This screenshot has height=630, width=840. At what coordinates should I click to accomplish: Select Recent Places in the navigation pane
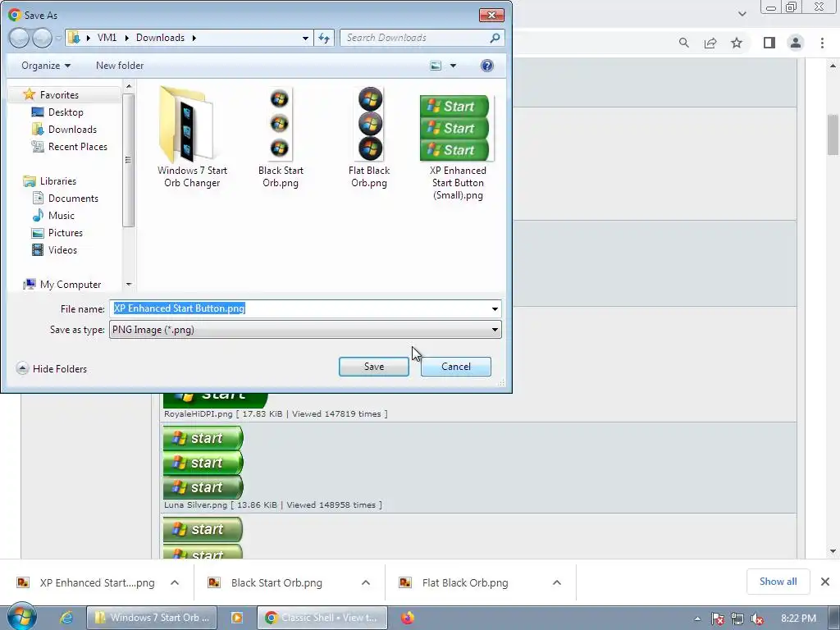pos(77,146)
